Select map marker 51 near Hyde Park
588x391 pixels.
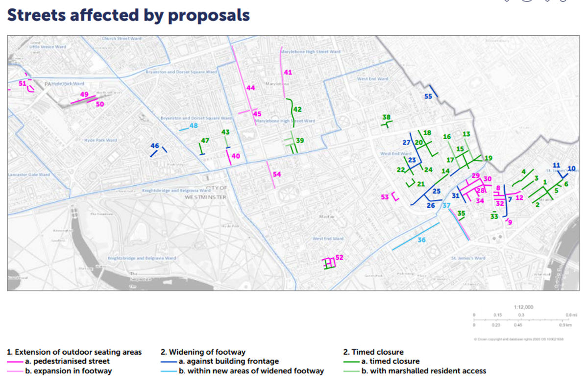22,84
